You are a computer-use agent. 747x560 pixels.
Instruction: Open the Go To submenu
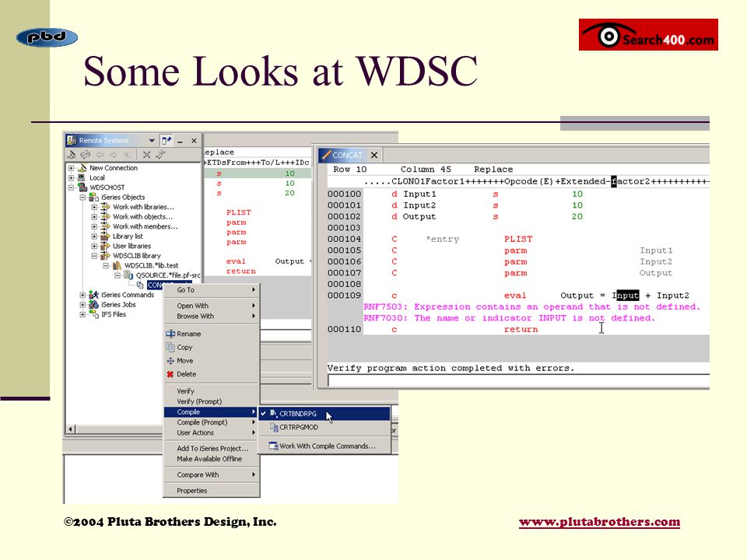point(212,290)
